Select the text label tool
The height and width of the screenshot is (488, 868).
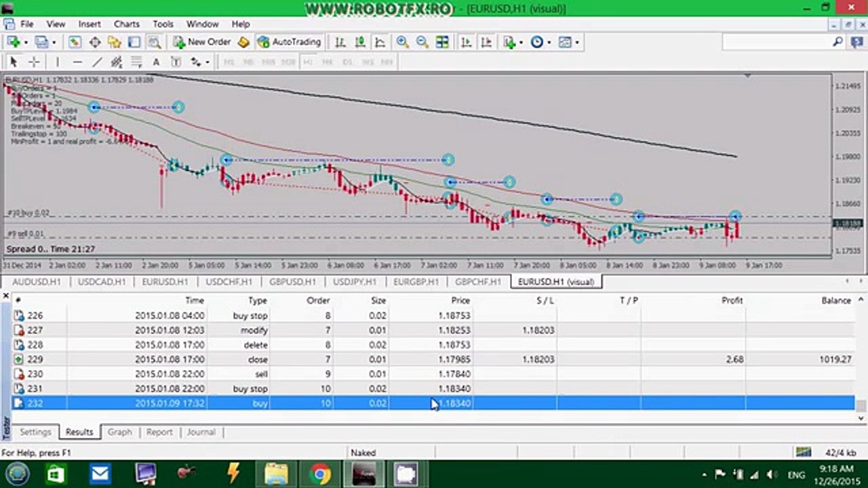coord(156,62)
